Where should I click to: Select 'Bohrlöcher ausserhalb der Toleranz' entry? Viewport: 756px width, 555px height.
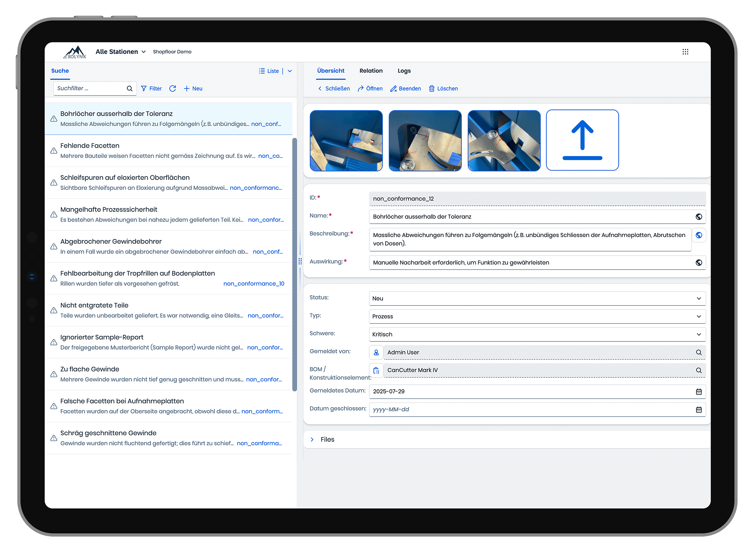coord(168,119)
